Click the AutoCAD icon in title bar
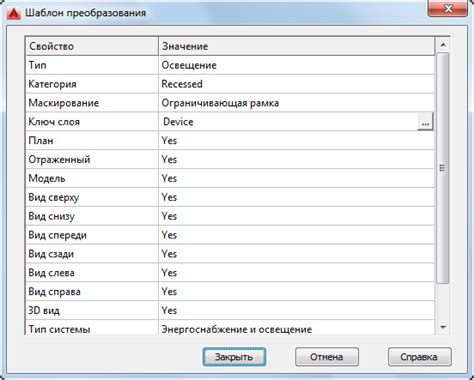 point(14,13)
